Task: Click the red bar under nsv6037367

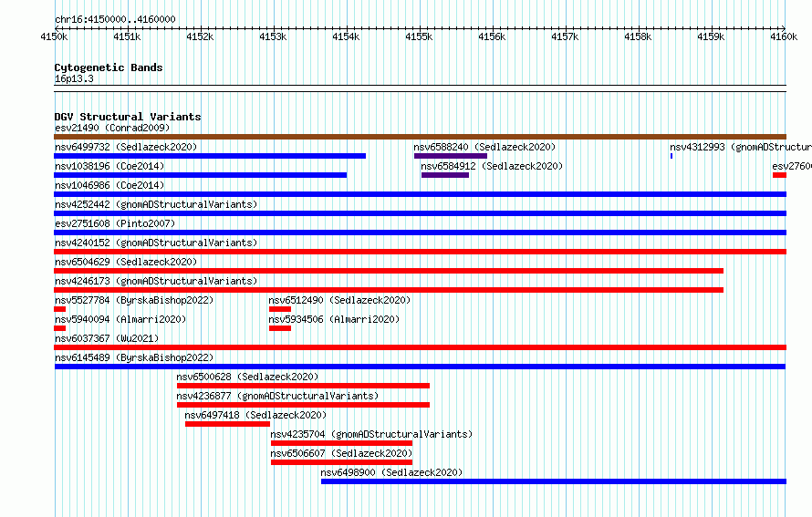Action: (420, 347)
